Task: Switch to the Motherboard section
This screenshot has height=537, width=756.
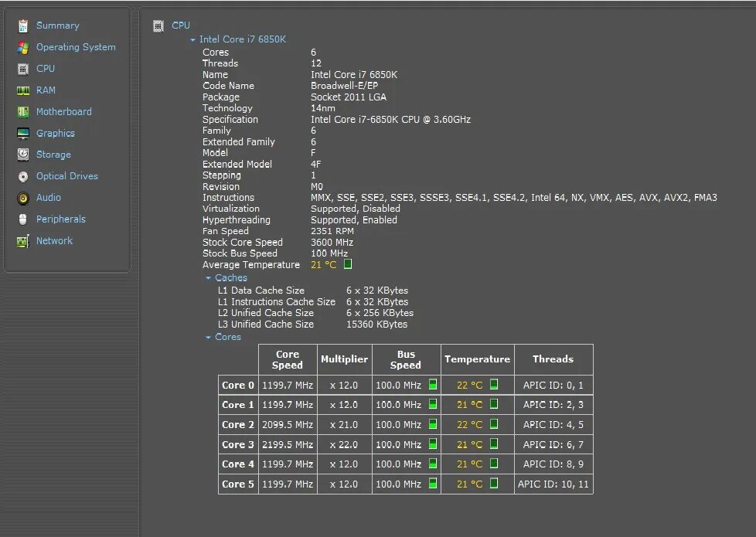Action: click(64, 112)
